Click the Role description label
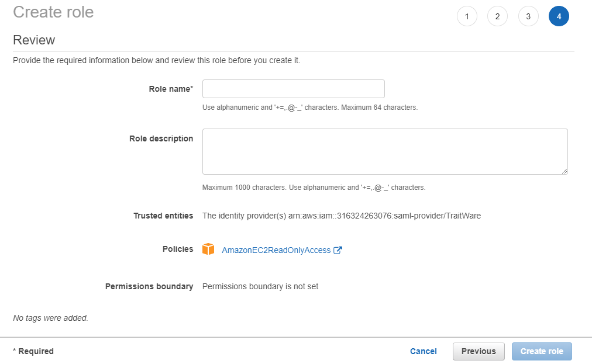Image resolution: width=592 pixels, height=364 pixels. pyautogui.click(x=161, y=138)
